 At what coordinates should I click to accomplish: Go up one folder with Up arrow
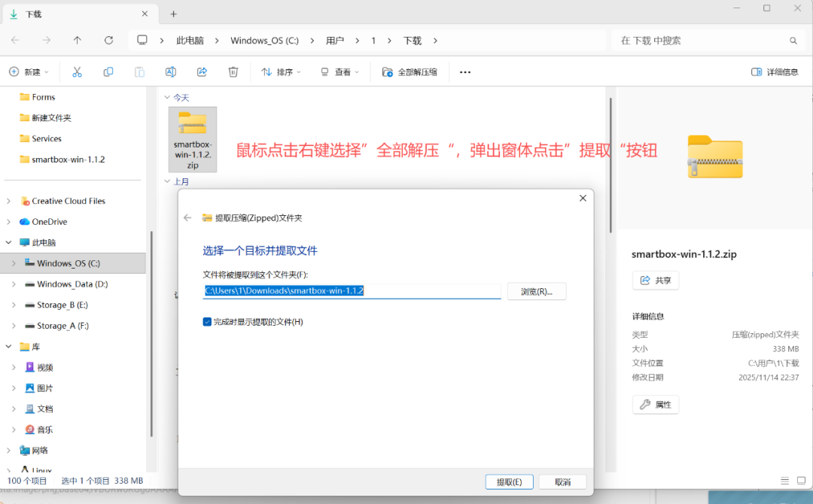[78, 41]
